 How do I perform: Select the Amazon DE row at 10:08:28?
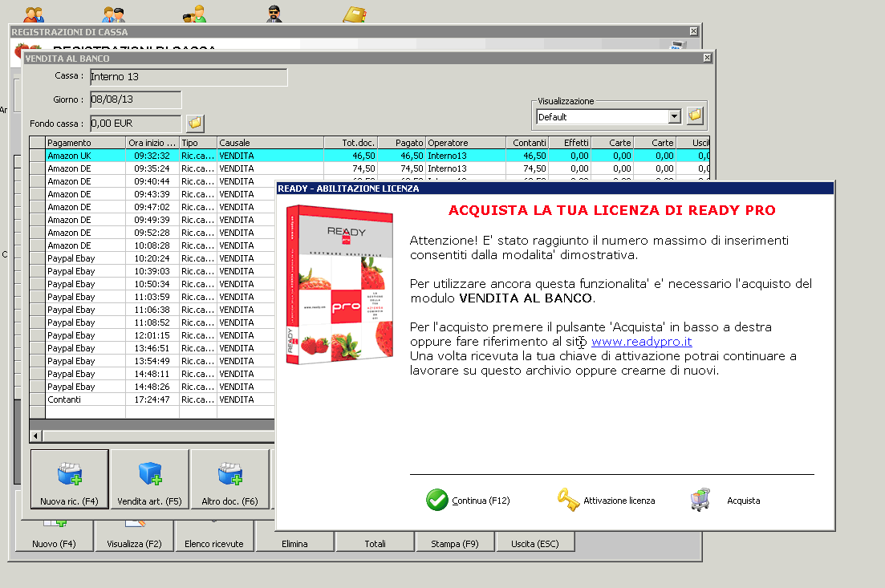click(x=152, y=245)
